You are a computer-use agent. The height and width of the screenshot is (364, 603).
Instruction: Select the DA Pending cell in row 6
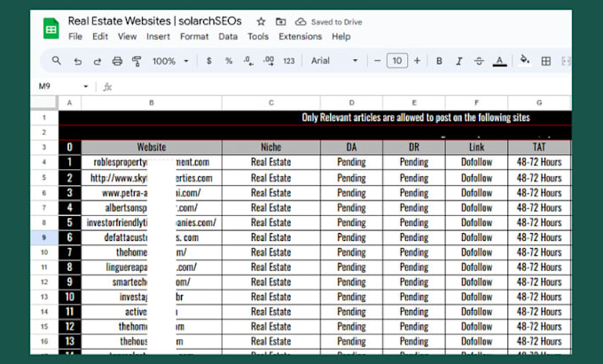pyautogui.click(x=351, y=193)
